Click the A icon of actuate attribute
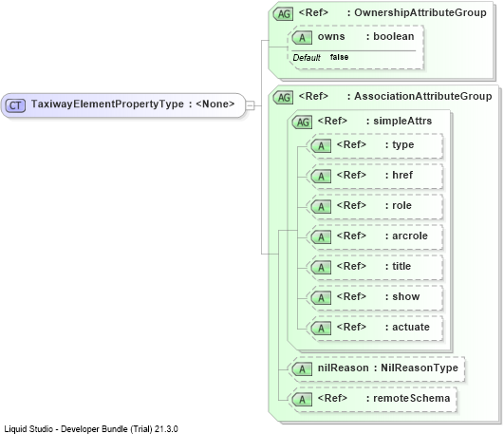This screenshot has width=504, height=434. pyautogui.click(x=321, y=329)
